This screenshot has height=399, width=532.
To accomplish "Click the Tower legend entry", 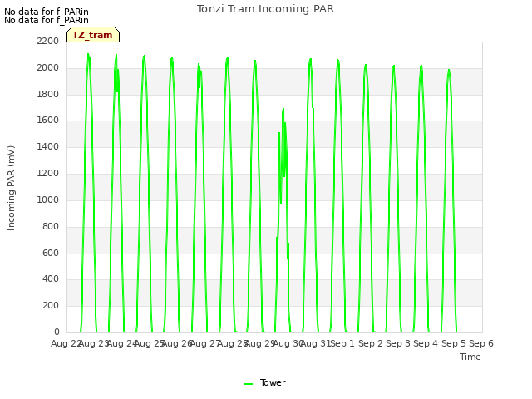I will 264,382.
